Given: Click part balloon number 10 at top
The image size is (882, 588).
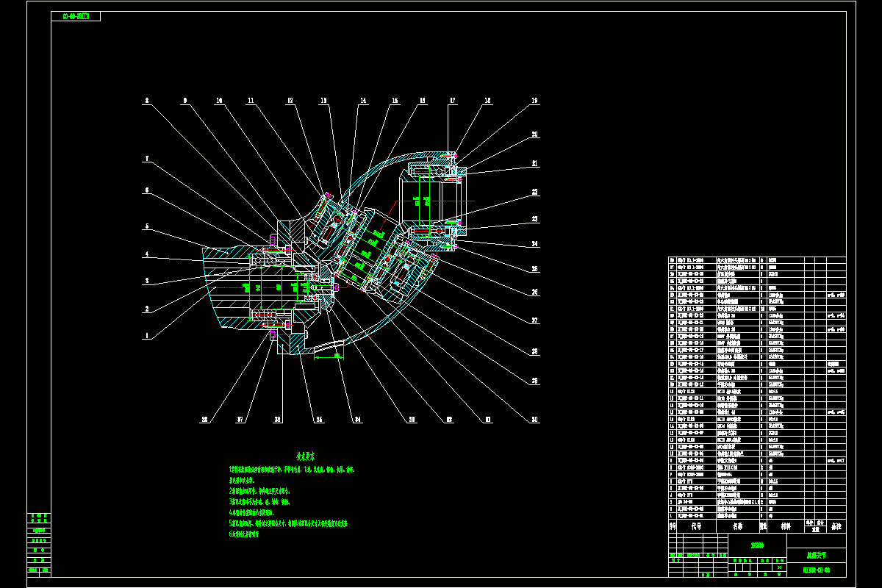Looking at the screenshot, I should (x=218, y=100).
